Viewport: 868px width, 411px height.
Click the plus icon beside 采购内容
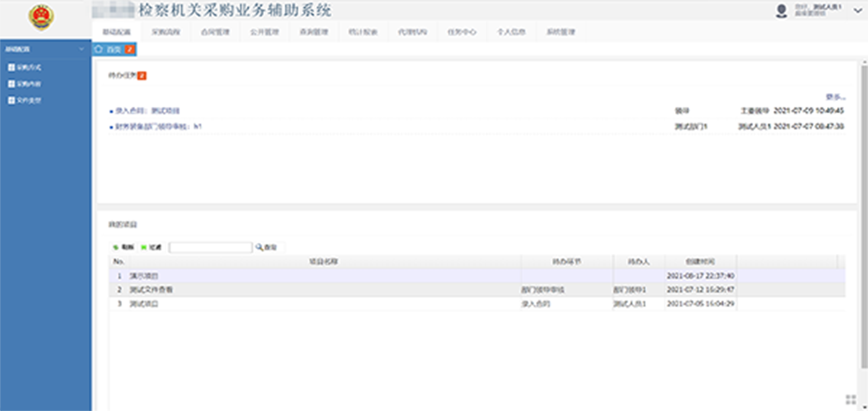point(11,84)
